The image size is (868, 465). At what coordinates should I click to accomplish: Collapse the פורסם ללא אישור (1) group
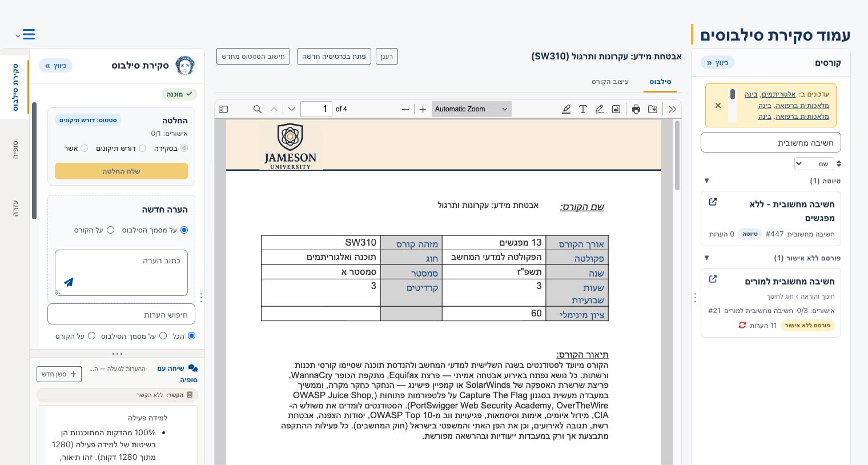pyautogui.click(x=706, y=258)
